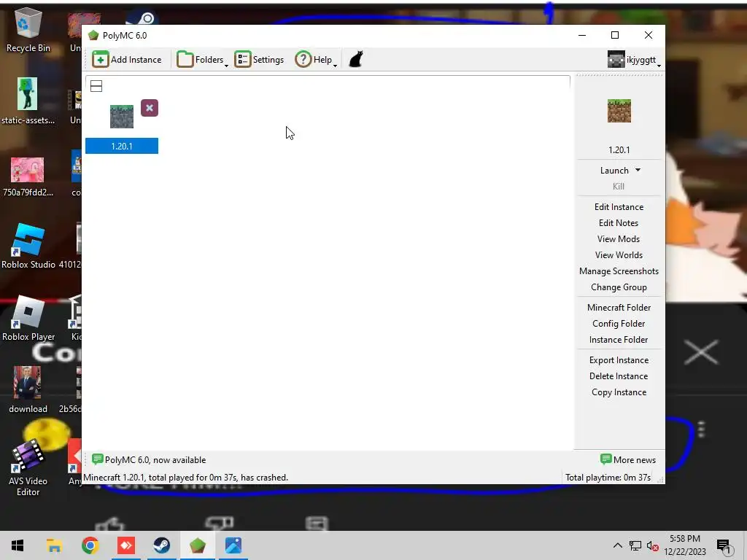This screenshot has width=747, height=560.
Task: Select the static-assets desktop file
Action: click(28, 101)
